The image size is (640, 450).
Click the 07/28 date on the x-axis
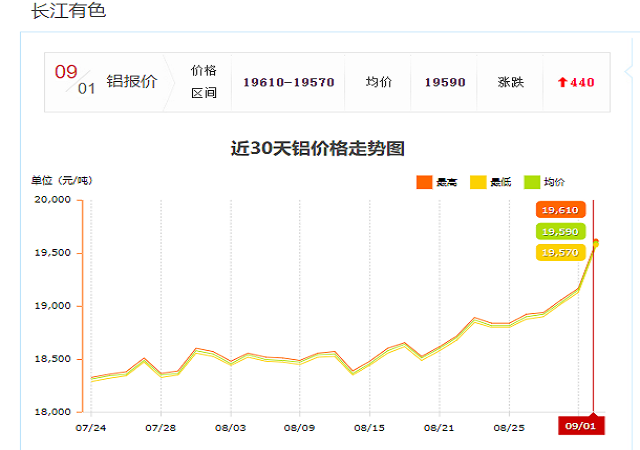point(160,427)
